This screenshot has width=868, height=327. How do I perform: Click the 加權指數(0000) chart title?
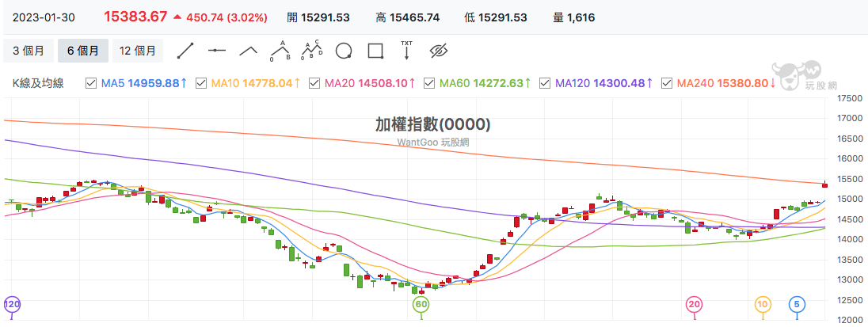pyautogui.click(x=433, y=125)
